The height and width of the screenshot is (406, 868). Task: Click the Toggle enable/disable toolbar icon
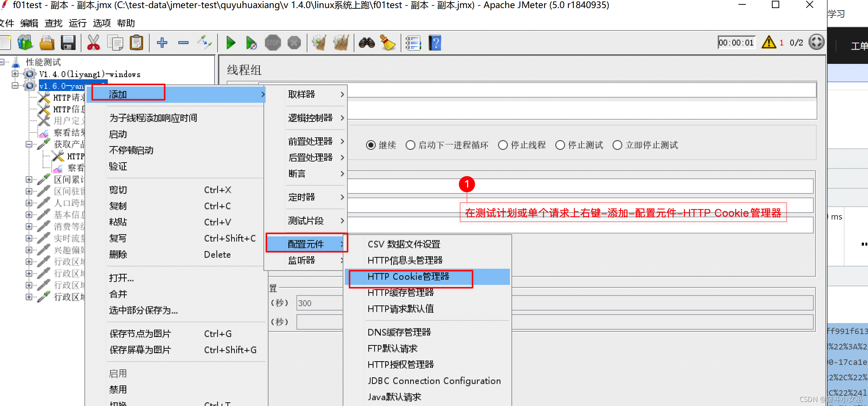tap(204, 43)
